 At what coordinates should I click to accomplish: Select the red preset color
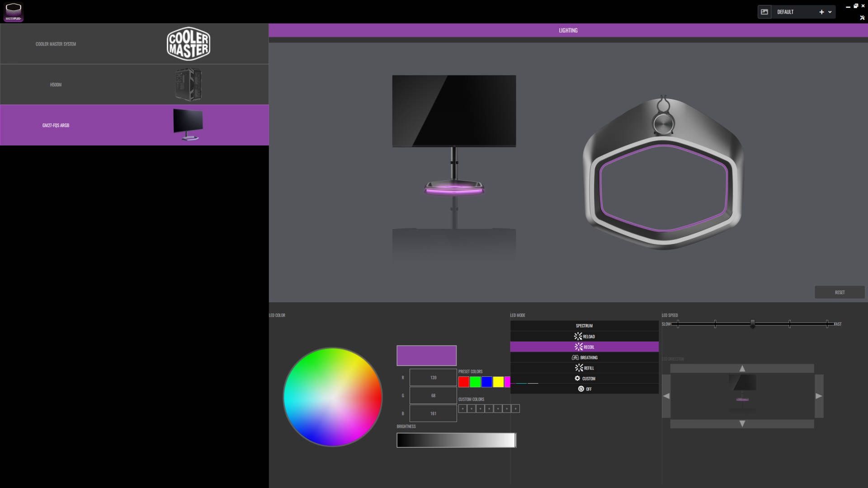point(464,382)
